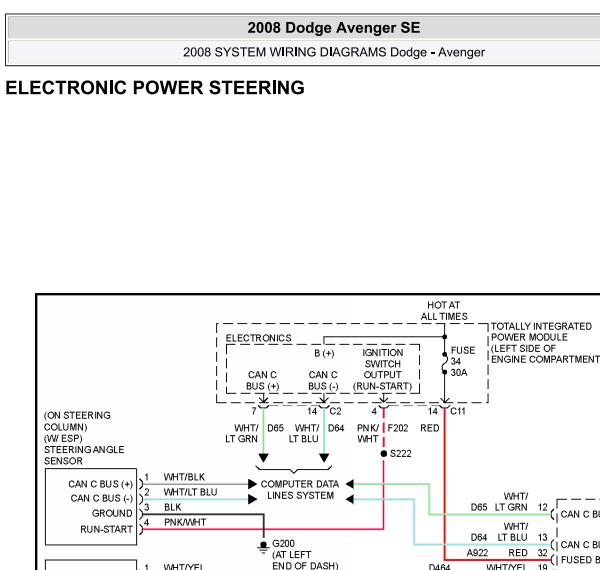Click the S222 splice dot
This screenshot has width=600, height=570.
click(384, 454)
